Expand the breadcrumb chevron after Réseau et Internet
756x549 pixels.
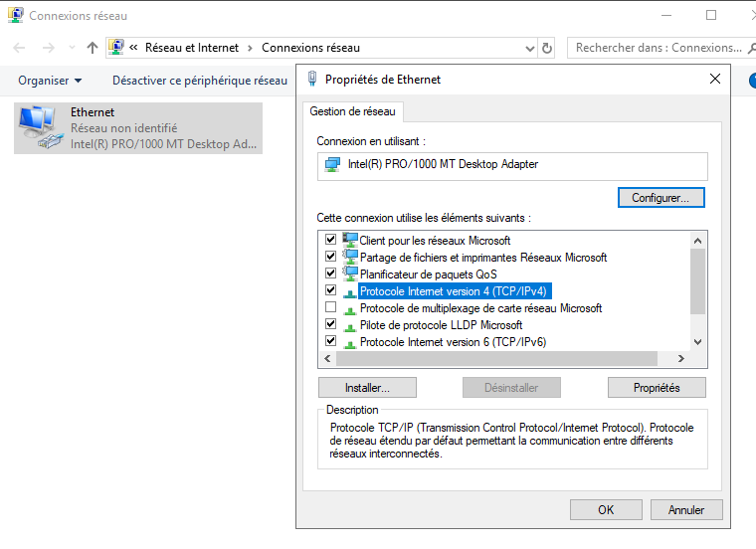[251, 48]
